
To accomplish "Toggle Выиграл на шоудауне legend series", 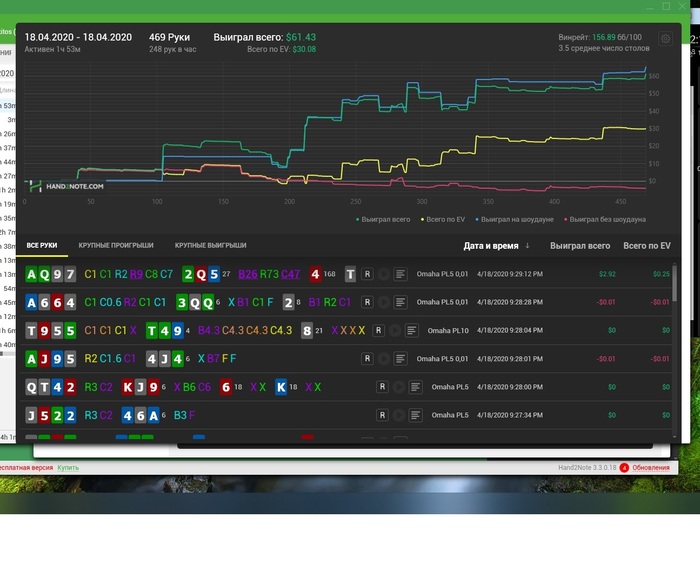I will pos(514,219).
